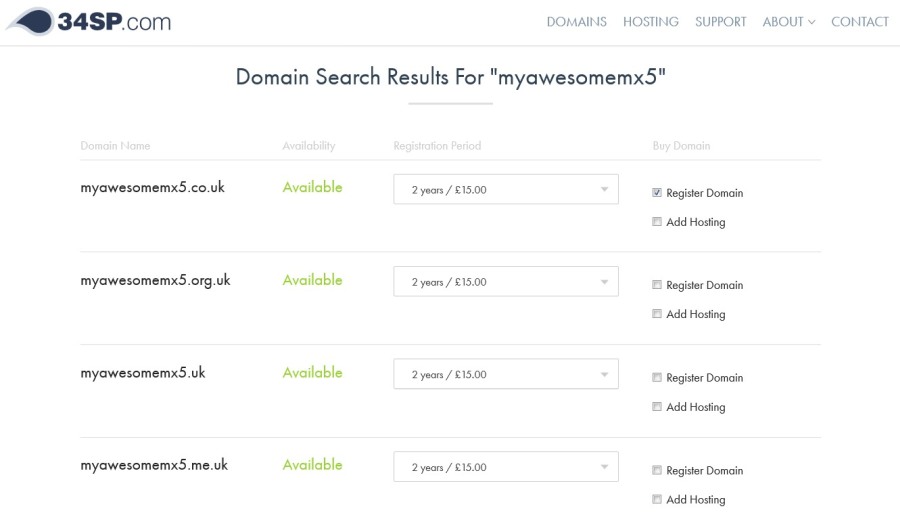
Task: Check Register Domain for myawesomemx5.me.uk
Action: [657, 470]
